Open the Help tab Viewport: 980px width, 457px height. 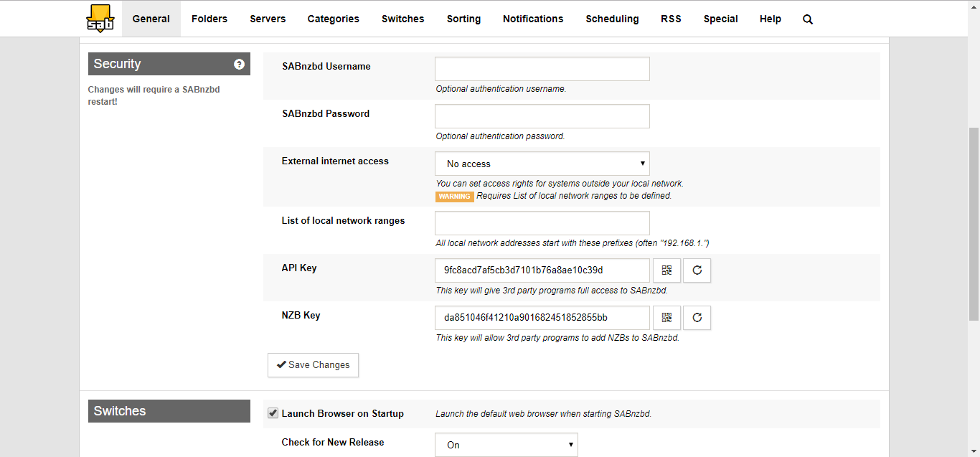point(771,19)
